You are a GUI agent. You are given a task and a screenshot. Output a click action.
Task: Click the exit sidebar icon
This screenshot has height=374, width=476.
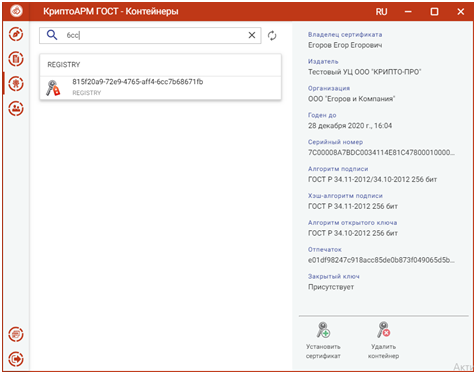click(x=16, y=359)
